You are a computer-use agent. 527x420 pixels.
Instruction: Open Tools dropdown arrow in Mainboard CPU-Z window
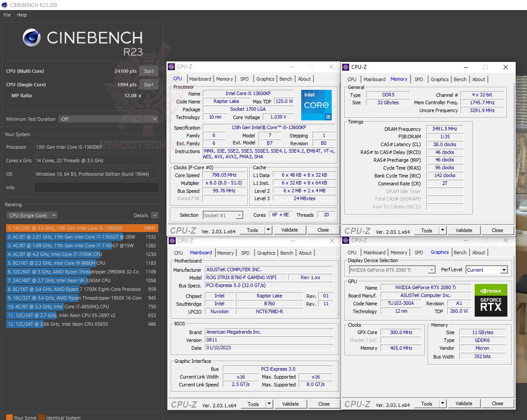point(269,404)
